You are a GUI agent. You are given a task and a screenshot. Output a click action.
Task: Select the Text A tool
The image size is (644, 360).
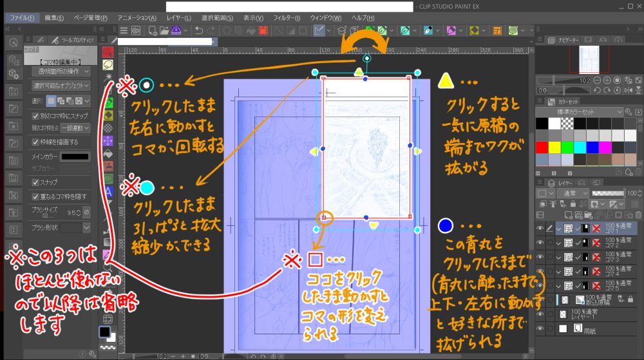108,192
